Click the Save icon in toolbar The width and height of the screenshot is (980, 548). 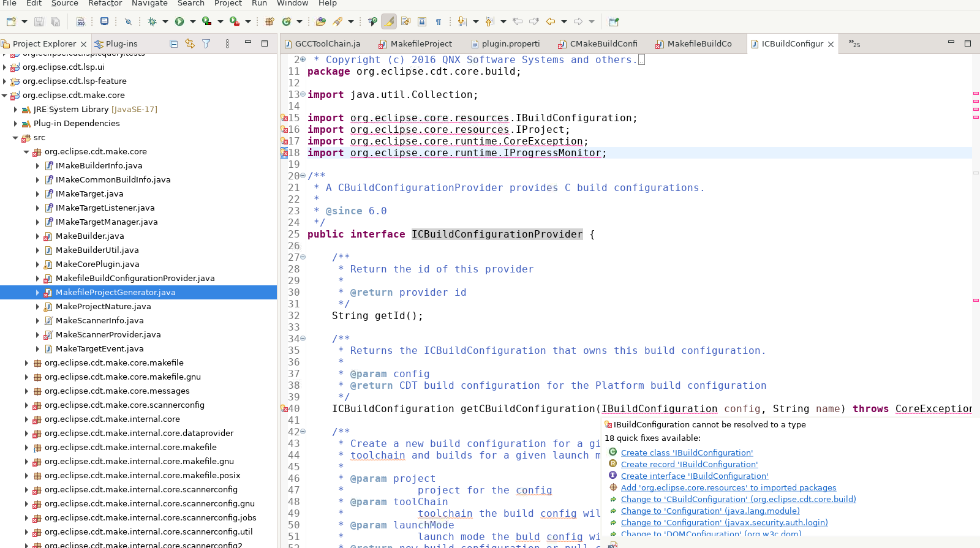39,21
